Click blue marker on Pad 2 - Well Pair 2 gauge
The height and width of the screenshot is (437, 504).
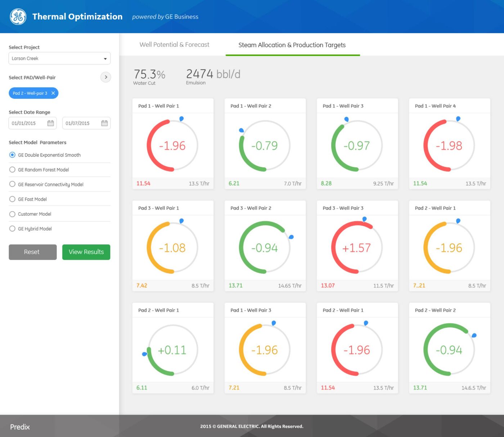click(x=474, y=335)
